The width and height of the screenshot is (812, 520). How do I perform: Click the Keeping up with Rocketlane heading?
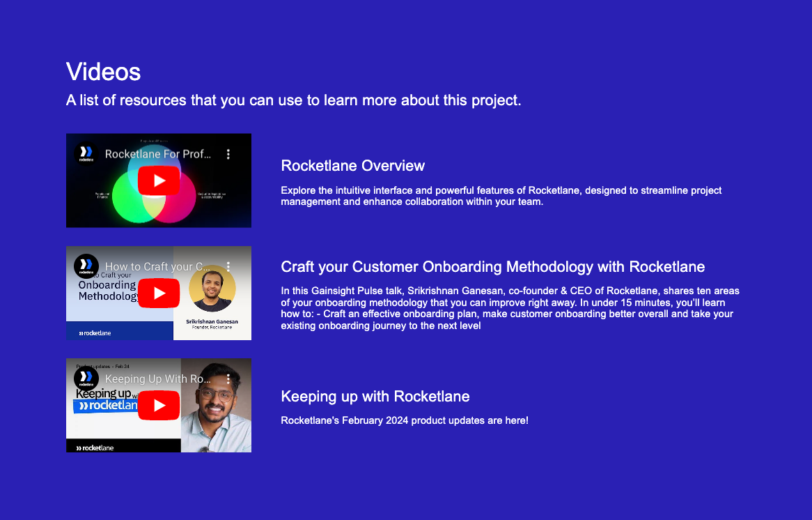tap(375, 397)
